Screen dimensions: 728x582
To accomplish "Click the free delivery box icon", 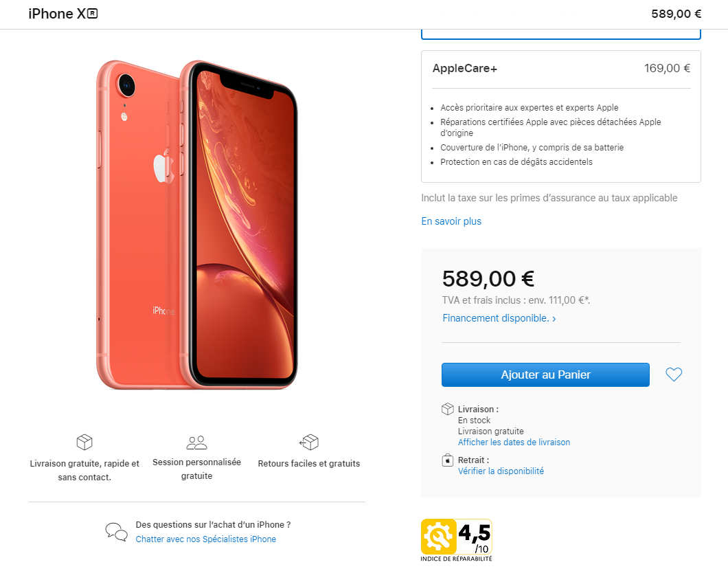I will point(84,442).
